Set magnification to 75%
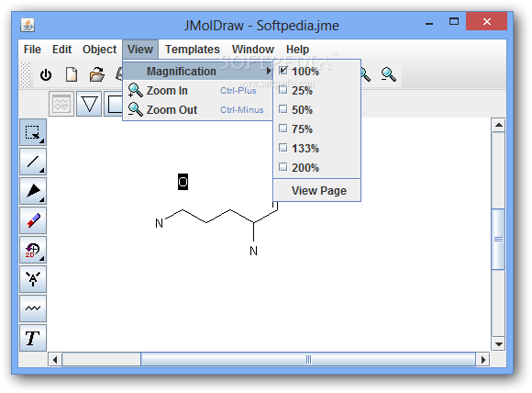This screenshot has width=532, height=393. click(316, 129)
